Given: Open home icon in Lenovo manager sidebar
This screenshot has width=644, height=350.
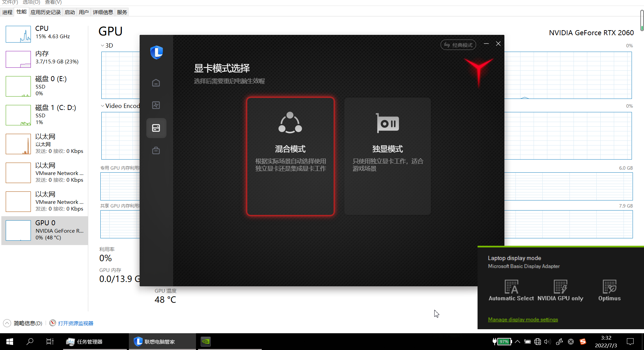Looking at the screenshot, I should coord(156,83).
